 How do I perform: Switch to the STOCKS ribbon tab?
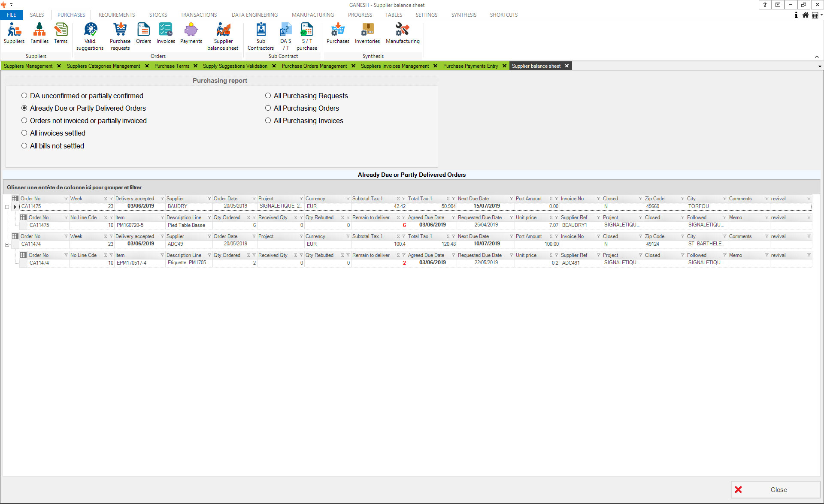[x=158, y=15]
